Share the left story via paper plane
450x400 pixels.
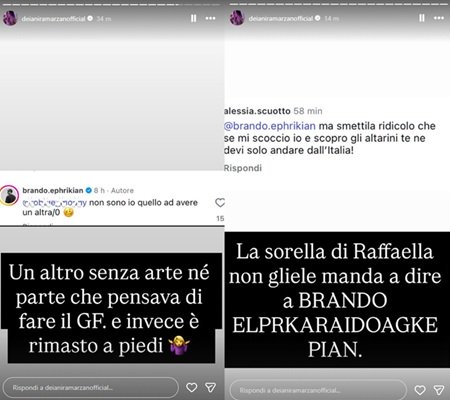pos(210,387)
